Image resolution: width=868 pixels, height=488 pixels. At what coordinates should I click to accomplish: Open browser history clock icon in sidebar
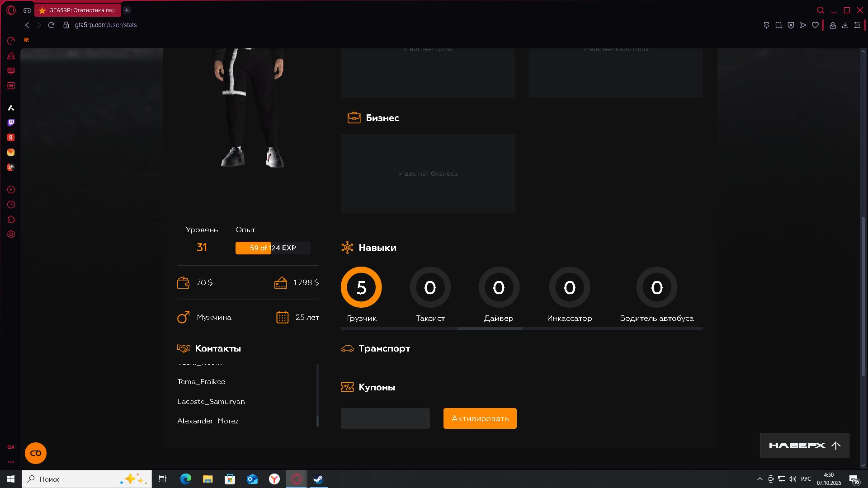11,205
